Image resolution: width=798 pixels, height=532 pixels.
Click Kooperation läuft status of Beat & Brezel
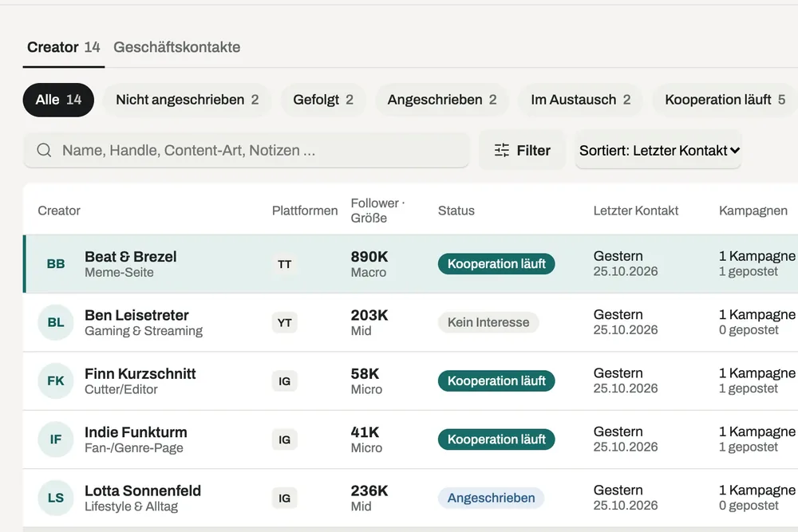click(x=496, y=264)
